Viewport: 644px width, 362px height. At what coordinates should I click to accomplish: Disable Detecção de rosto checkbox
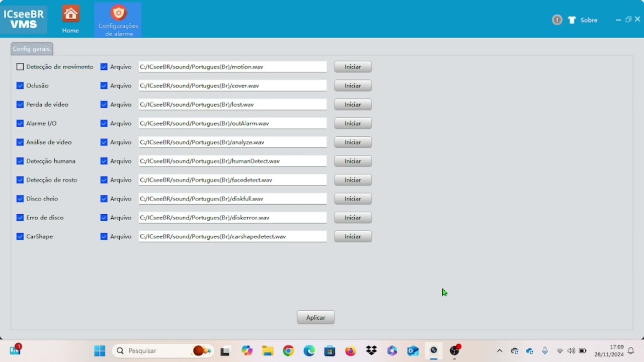(x=20, y=180)
